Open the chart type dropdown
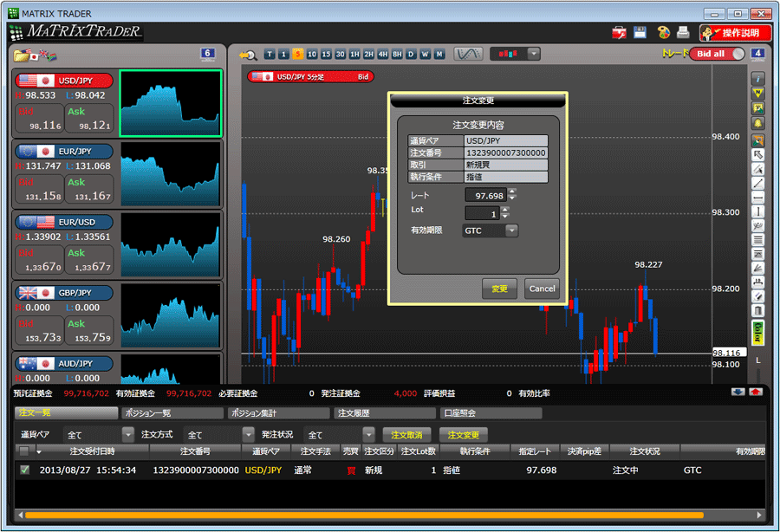Viewport: 780px width, 532px height. [x=533, y=54]
